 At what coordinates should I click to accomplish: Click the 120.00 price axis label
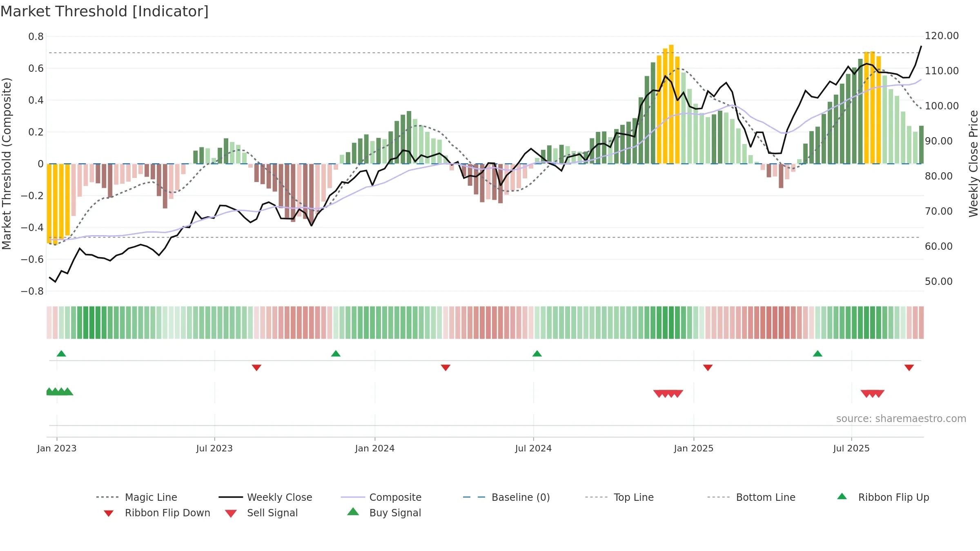942,36
